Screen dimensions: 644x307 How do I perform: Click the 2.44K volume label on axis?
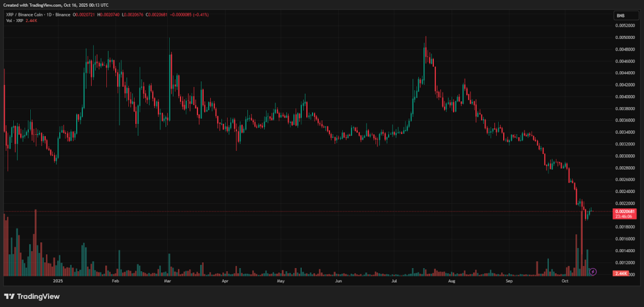[623, 274]
